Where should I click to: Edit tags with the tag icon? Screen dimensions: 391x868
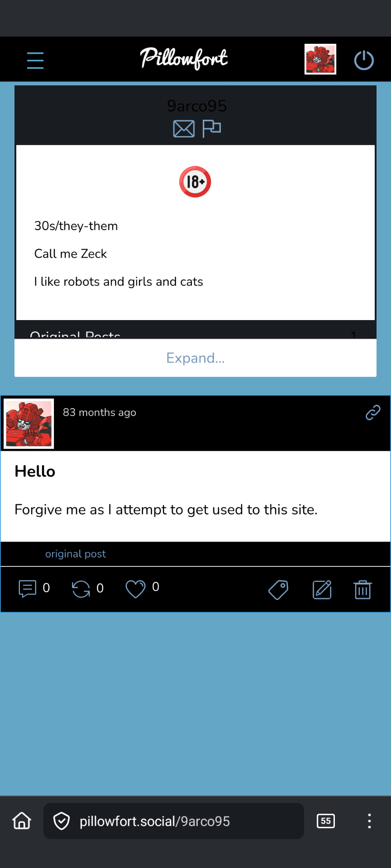coord(278,590)
